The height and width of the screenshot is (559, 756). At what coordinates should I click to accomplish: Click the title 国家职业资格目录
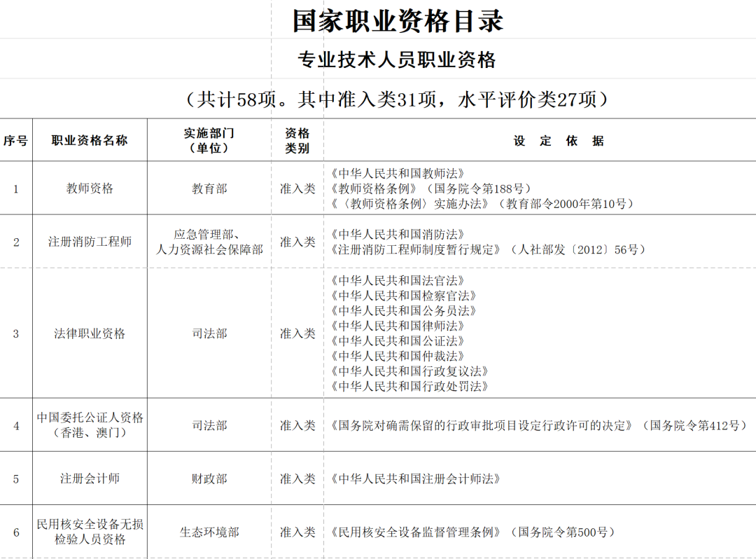pos(398,20)
